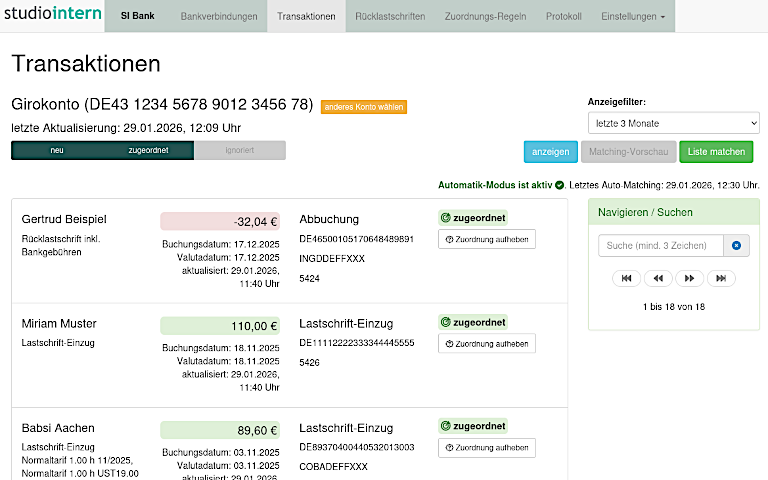The width and height of the screenshot is (768, 480).
Task: Click the name 'Miriam Muster'
Action: pos(59,323)
